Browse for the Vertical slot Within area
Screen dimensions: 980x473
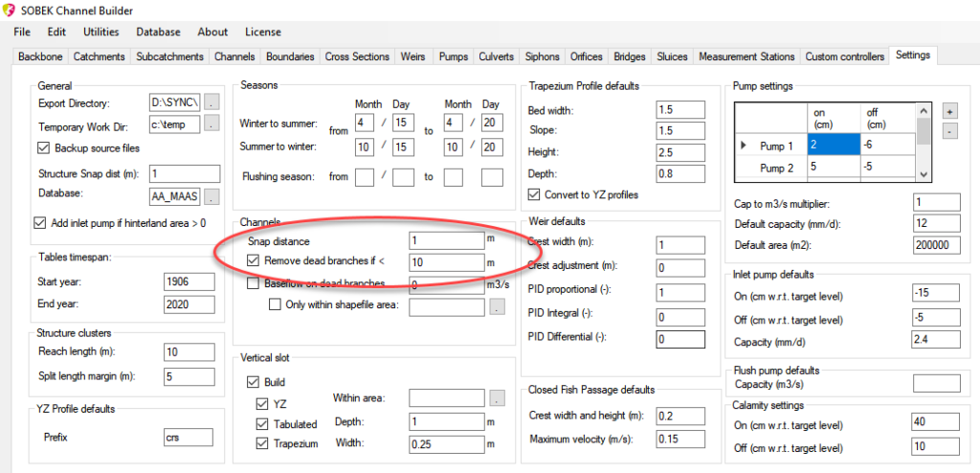tap(497, 397)
